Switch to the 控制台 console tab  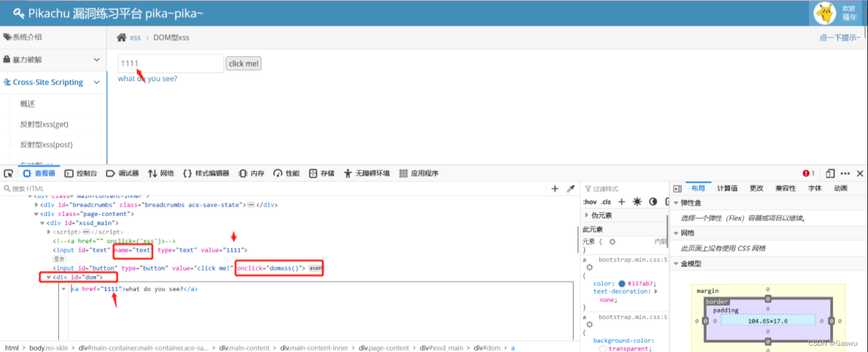point(81,173)
